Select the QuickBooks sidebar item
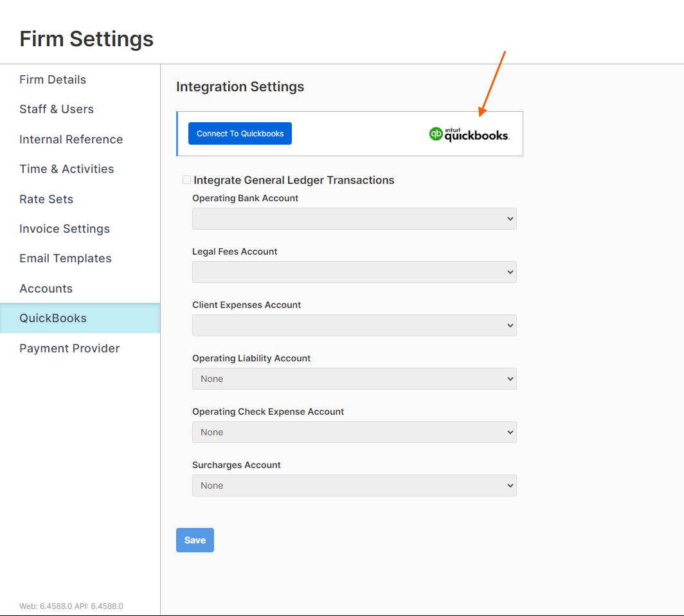This screenshot has height=616, width=684. click(x=80, y=318)
